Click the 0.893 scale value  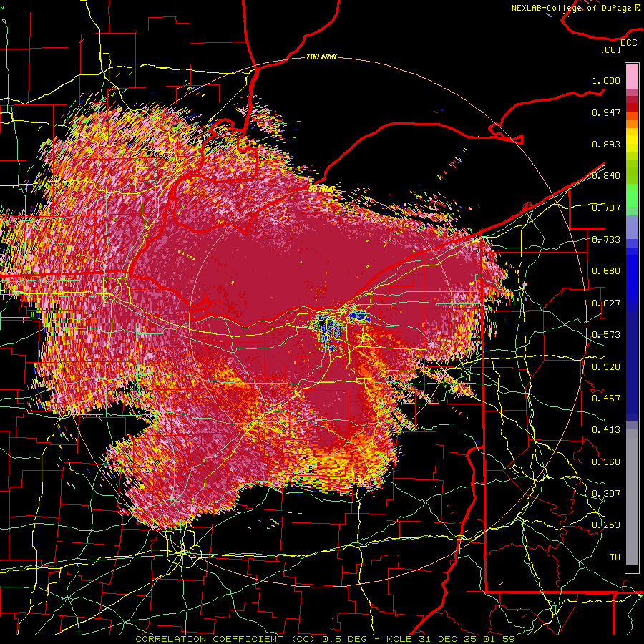606,144
